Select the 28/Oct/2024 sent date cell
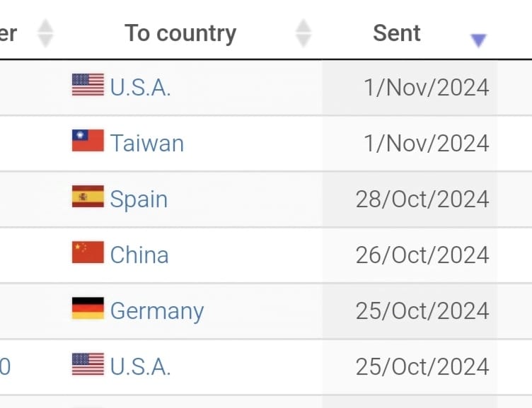532x408 pixels. (410, 199)
